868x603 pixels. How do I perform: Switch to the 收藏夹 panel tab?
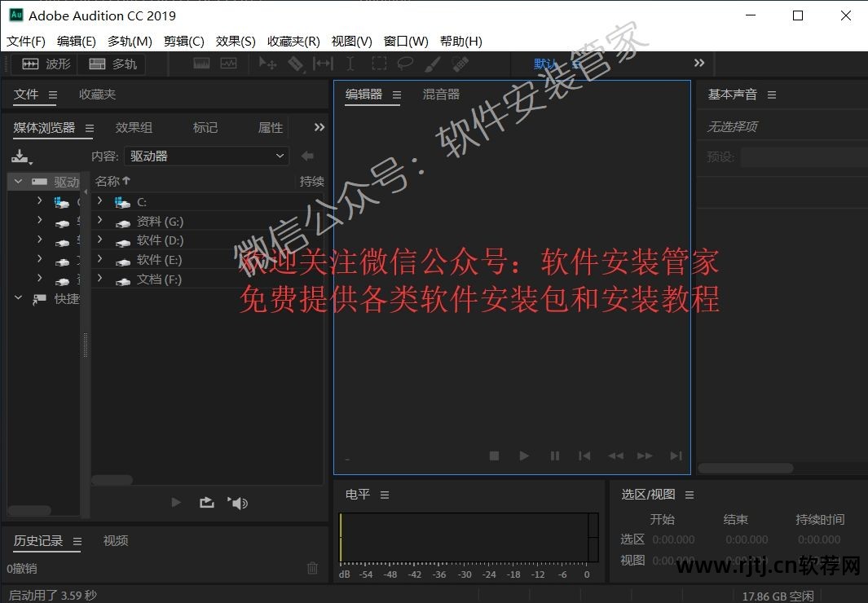coord(98,95)
